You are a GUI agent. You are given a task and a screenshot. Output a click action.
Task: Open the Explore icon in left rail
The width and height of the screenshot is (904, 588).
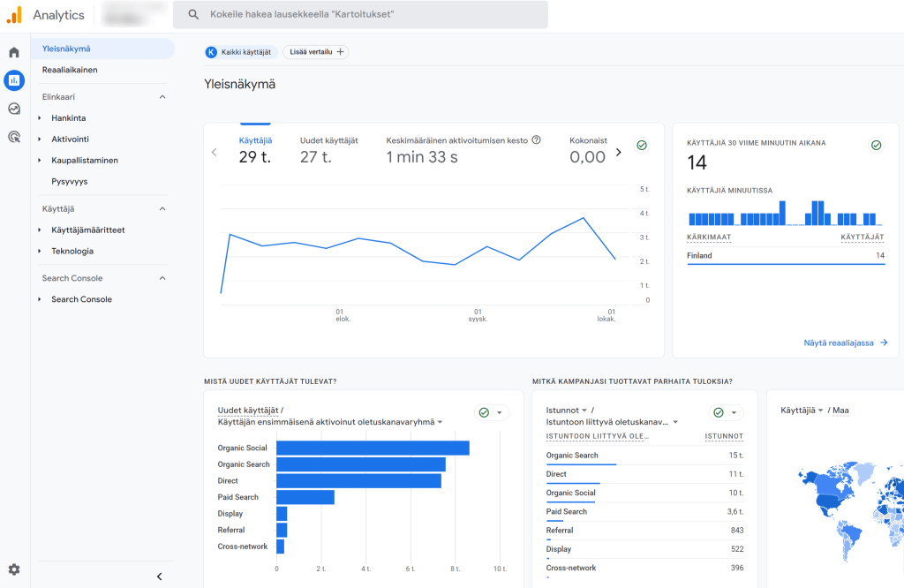[14, 109]
